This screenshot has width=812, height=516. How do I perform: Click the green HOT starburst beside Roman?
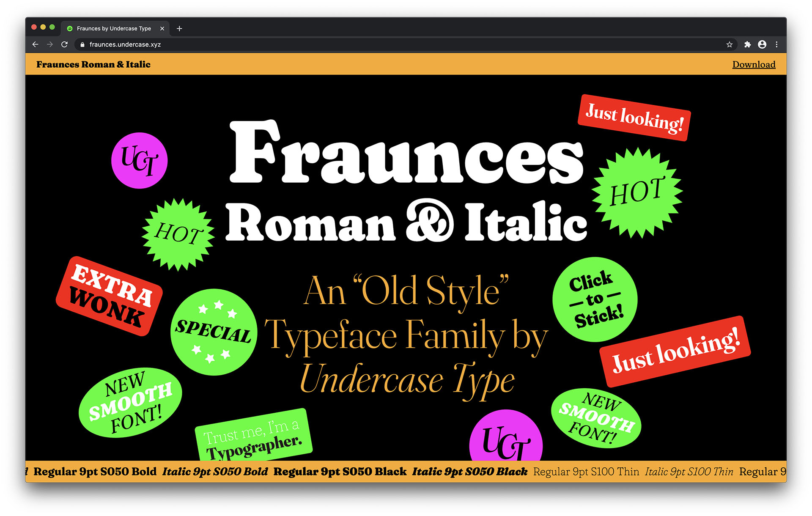click(x=178, y=234)
